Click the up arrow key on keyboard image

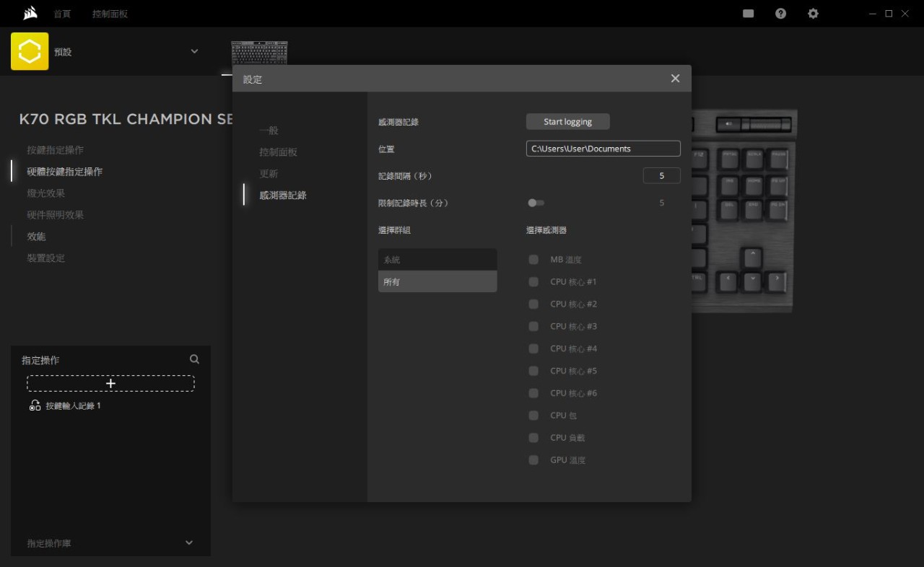(753, 257)
